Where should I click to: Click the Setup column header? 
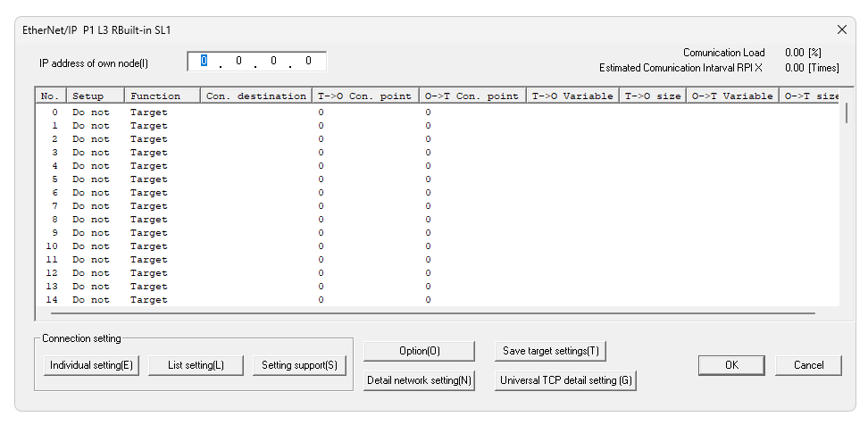[96, 96]
